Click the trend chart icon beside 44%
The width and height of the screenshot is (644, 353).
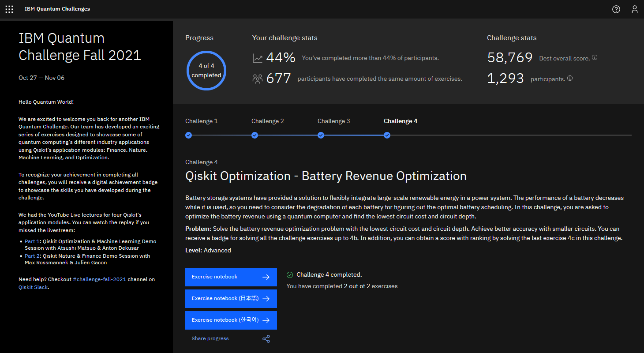tap(257, 58)
